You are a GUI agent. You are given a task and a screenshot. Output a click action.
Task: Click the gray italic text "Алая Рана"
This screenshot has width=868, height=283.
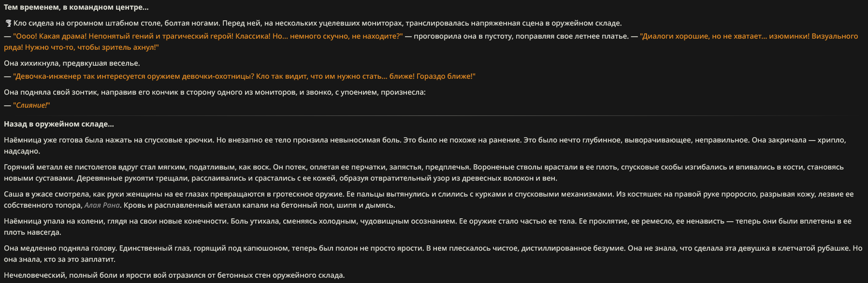[102, 205]
